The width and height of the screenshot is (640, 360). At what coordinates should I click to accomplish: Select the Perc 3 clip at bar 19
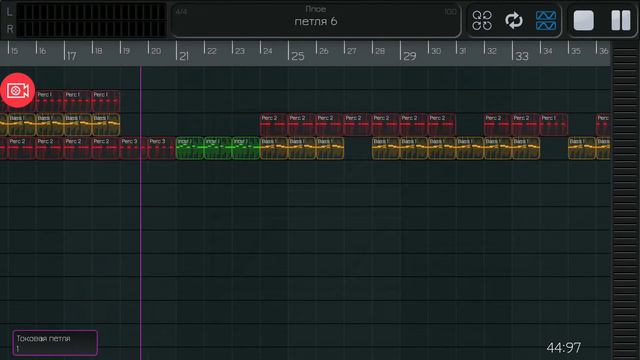pyautogui.click(x=133, y=148)
